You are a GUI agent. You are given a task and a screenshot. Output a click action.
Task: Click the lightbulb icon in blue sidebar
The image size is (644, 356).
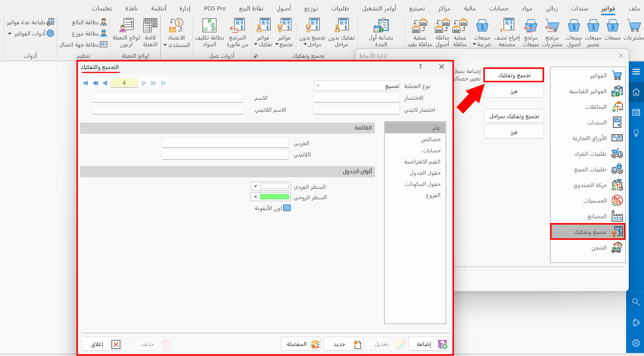(636, 133)
